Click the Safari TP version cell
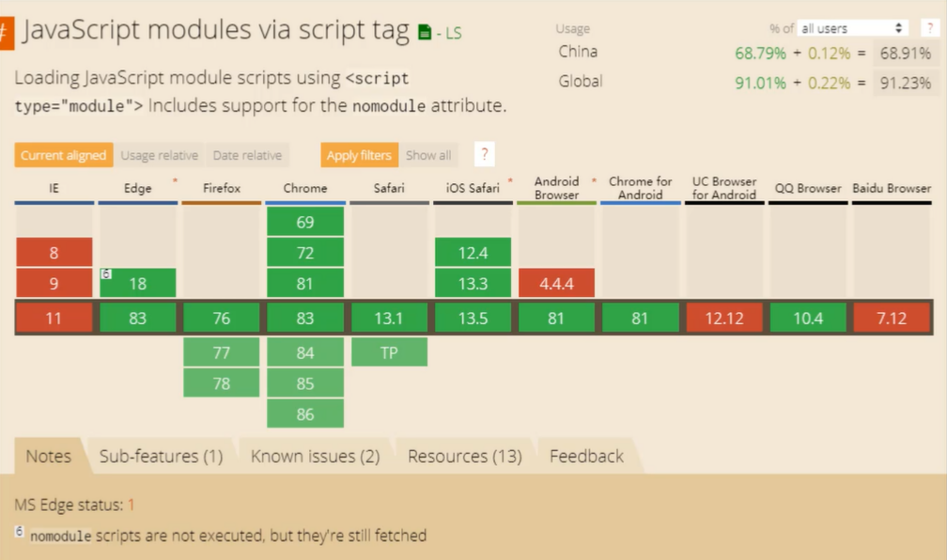The height and width of the screenshot is (560, 947). click(x=389, y=352)
